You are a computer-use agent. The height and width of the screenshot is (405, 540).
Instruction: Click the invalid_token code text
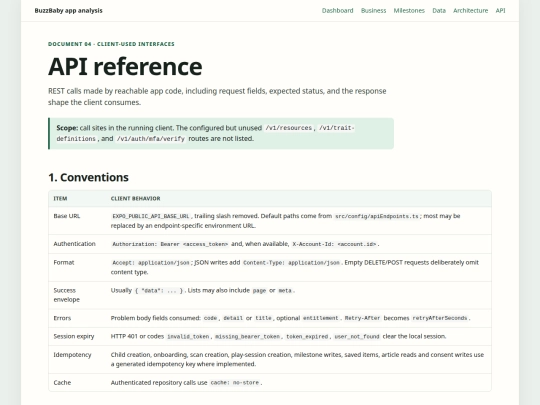coord(188,337)
